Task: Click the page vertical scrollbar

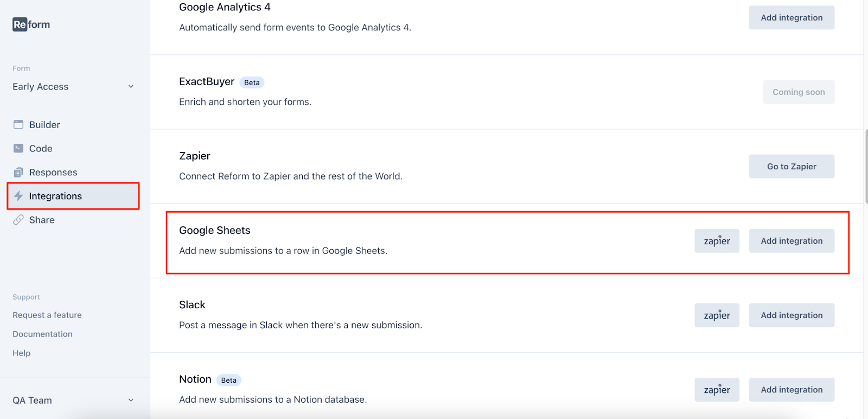Action: tap(866, 166)
